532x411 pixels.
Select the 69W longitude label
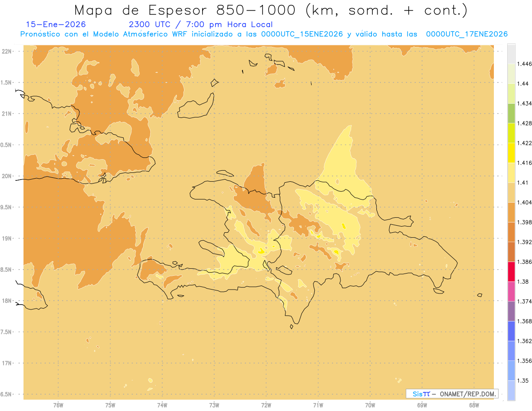tap(422, 405)
